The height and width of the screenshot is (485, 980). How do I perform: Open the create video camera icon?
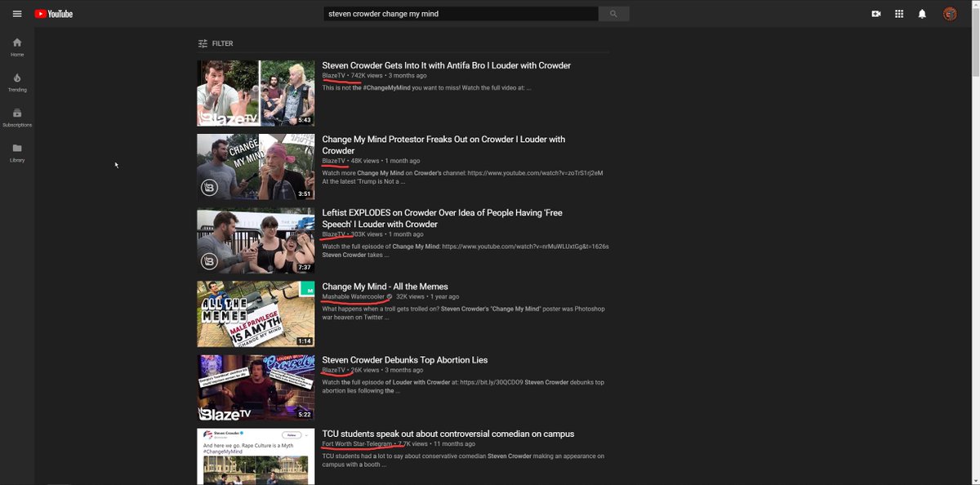(x=876, y=14)
